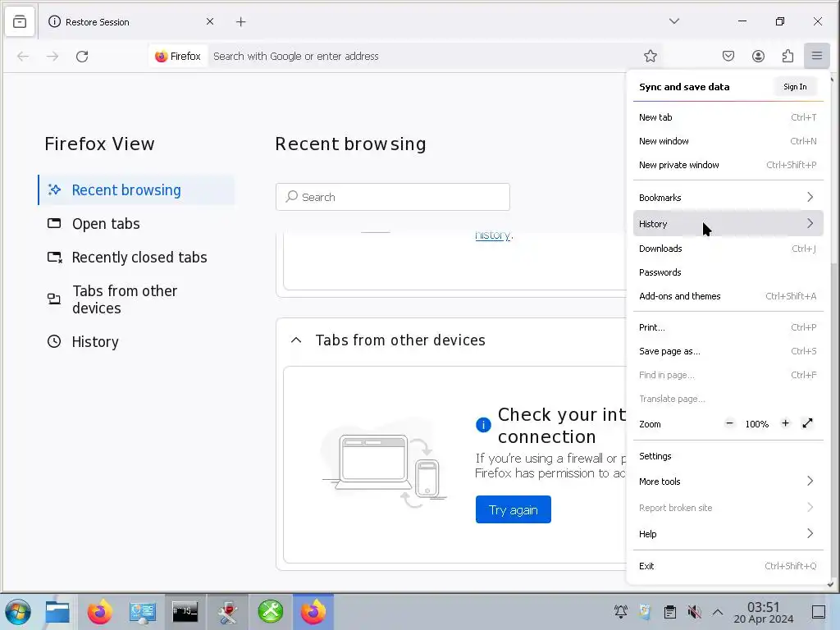Choose Exit from the menu
Image resolution: width=840 pixels, height=630 pixels.
pos(728,566)
